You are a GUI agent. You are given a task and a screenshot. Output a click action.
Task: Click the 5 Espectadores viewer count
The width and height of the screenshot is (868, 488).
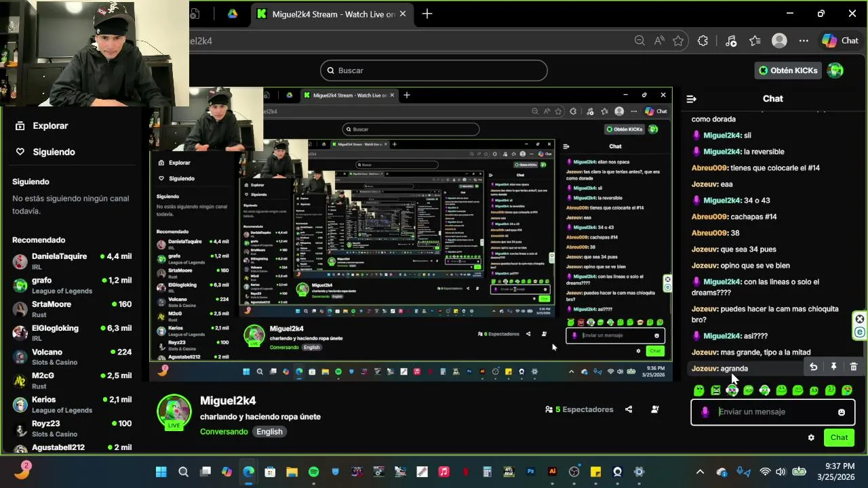coord(579,409)
